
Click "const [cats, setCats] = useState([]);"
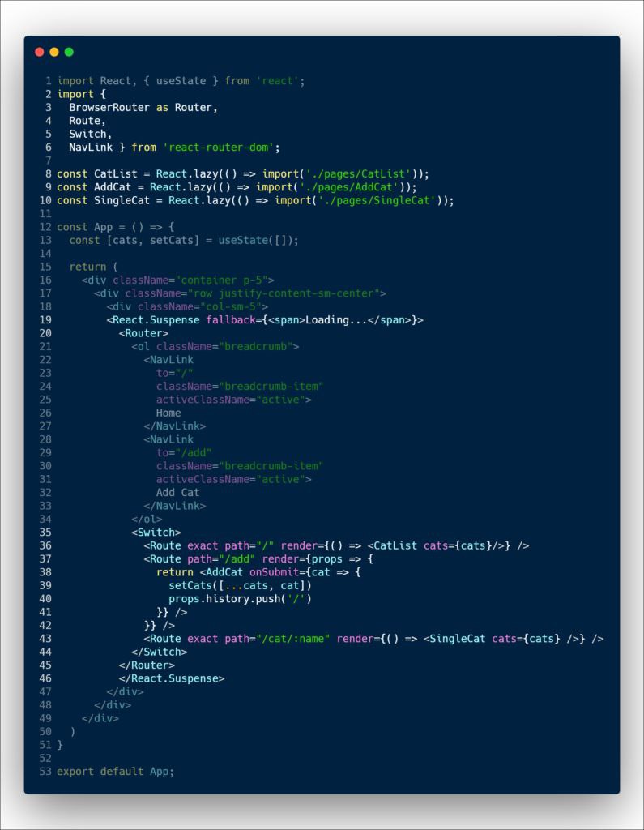pyautogui.click(x=184, y=240)
